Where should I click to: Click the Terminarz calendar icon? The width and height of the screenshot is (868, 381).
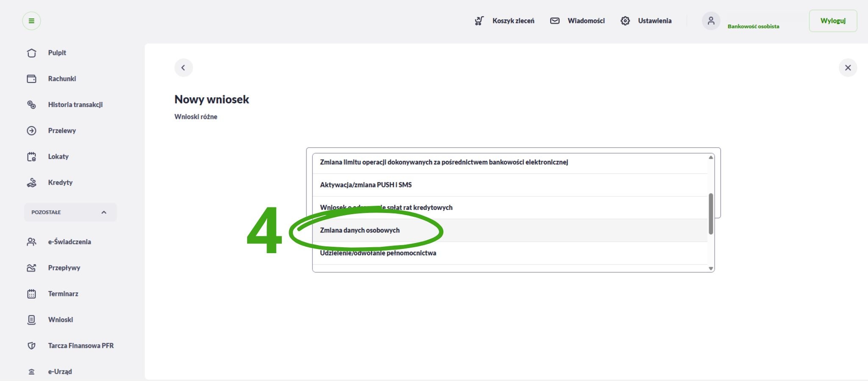(x=31, y=294)
